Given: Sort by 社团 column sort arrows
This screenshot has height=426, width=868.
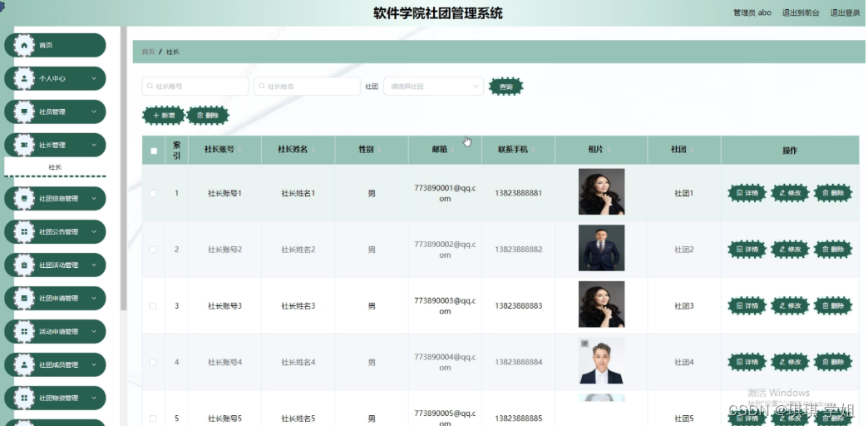Looking at the screenshot, I should tap(692, 150).
